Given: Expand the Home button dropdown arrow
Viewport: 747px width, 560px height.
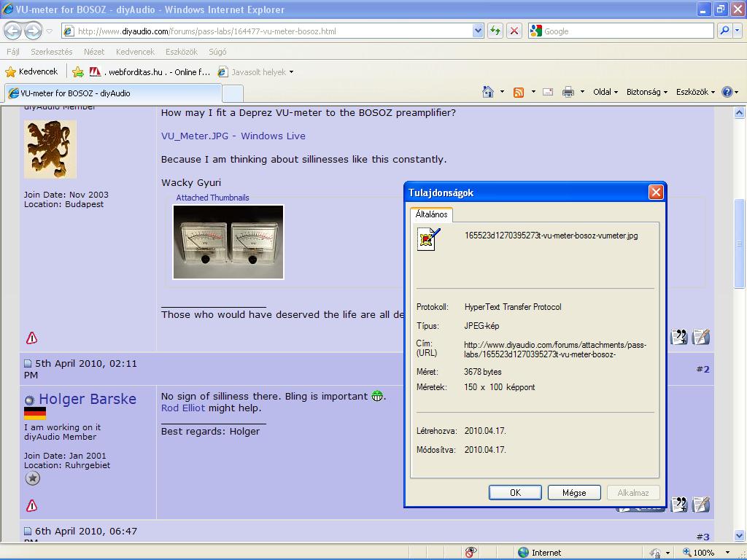Looking at the screenshot, I should pos(502,92).
